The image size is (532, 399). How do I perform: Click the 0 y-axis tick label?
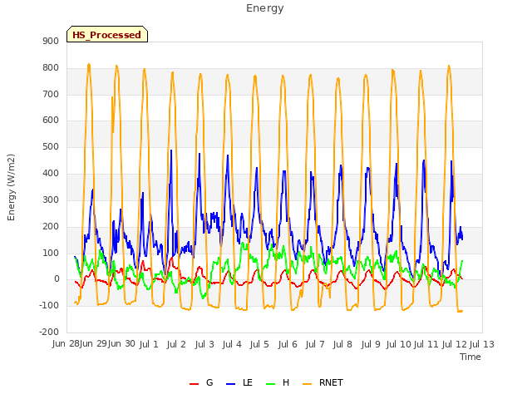tap(57, 279)
